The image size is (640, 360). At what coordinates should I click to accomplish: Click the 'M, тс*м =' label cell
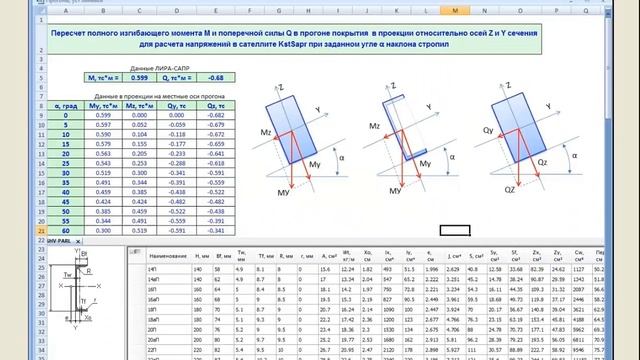[x=103, y=78]
